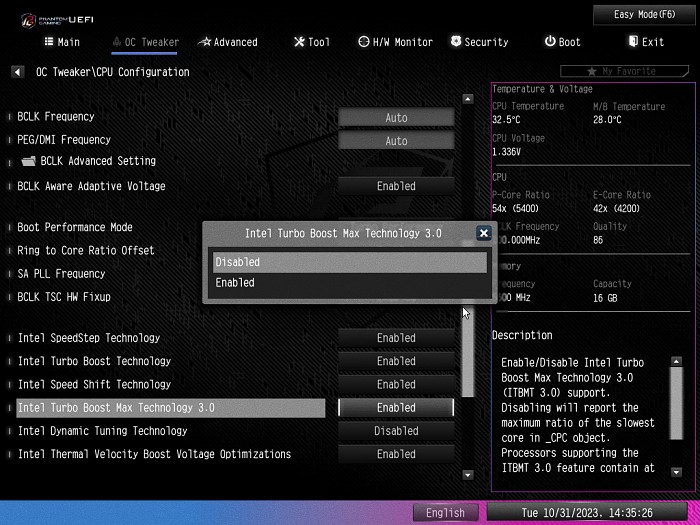The height and width of the screenshot is (525, 700).
Task: Choose Enabled in the popup list
Action: click(x=350, y=283)
